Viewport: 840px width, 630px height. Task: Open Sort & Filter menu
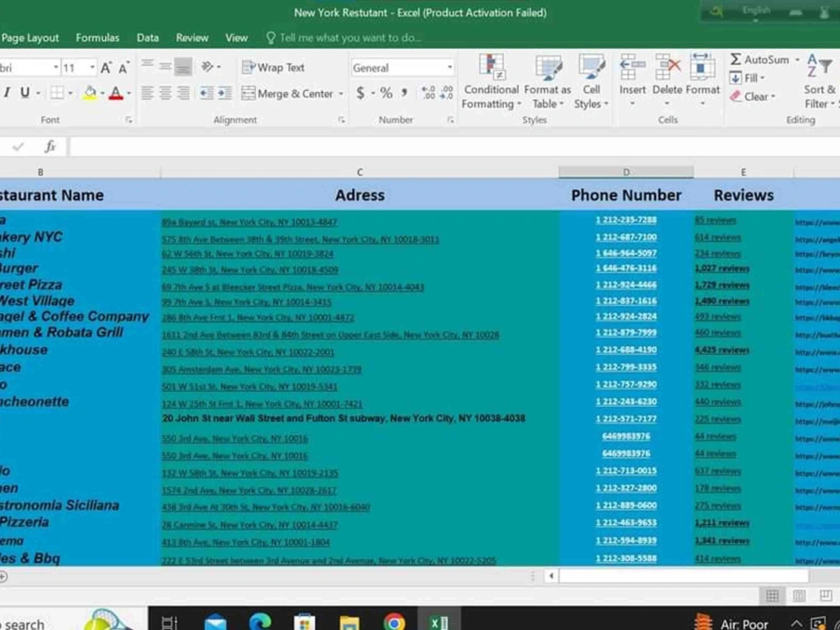[x=820, y=81]
